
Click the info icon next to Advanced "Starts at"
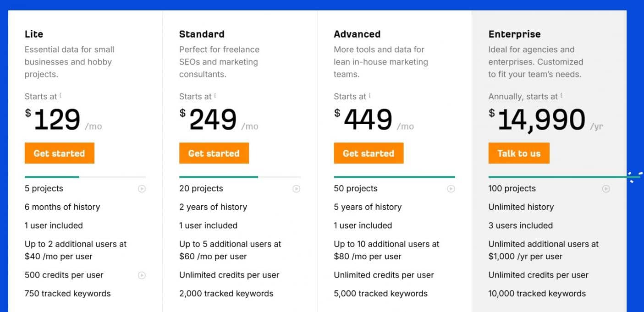pyautogui.click(x=369, y=96)
